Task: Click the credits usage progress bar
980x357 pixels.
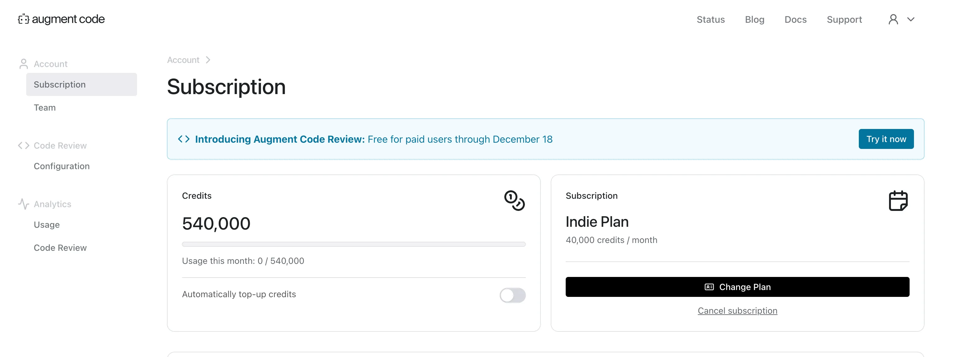Action: click(x=354, y=244)
